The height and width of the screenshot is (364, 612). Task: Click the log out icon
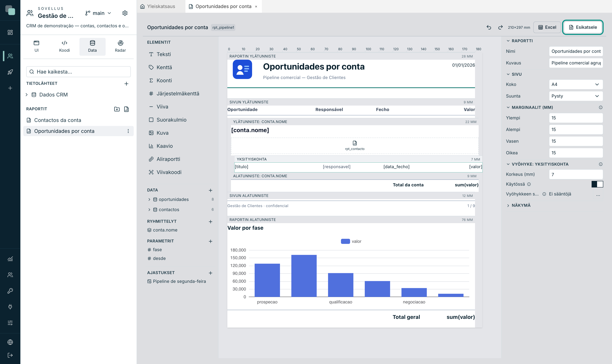pyautogui.click(x=10, y=355)
